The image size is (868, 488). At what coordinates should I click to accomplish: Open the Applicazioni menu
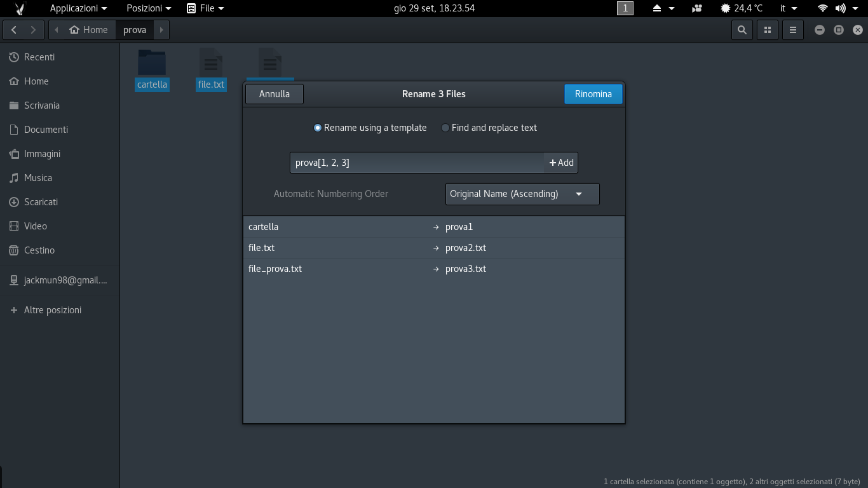tap(79, 8)
